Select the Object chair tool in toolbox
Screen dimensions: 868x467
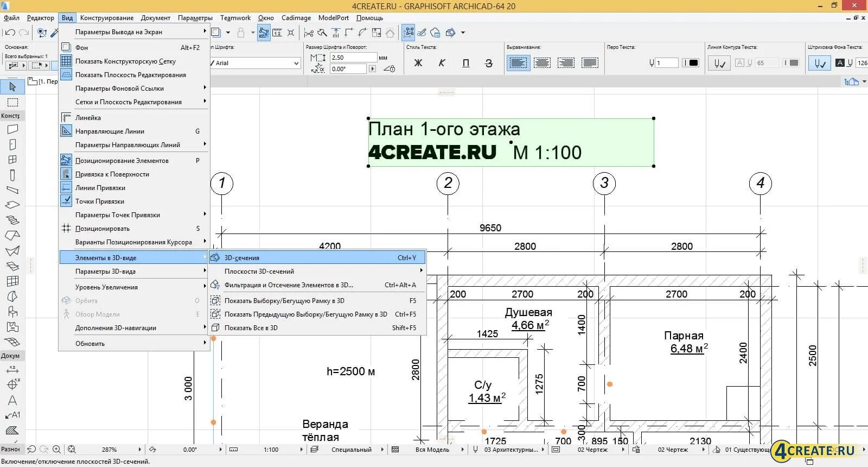click(12, 312)
